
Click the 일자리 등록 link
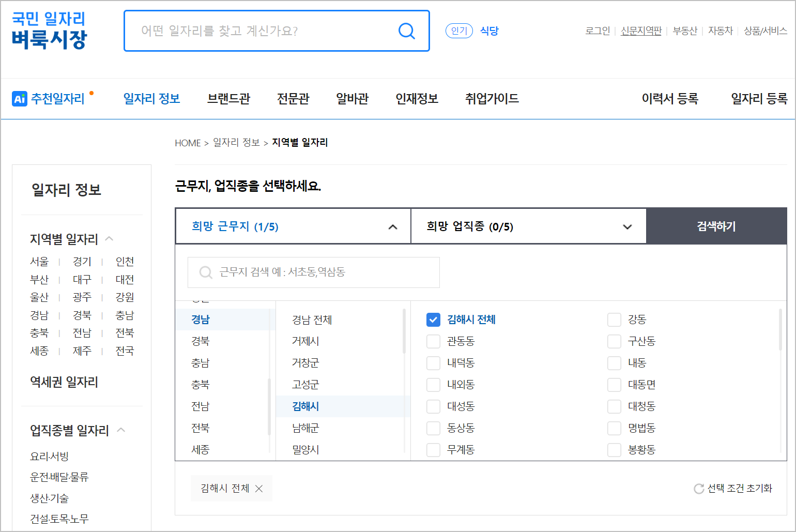point(759,99)
